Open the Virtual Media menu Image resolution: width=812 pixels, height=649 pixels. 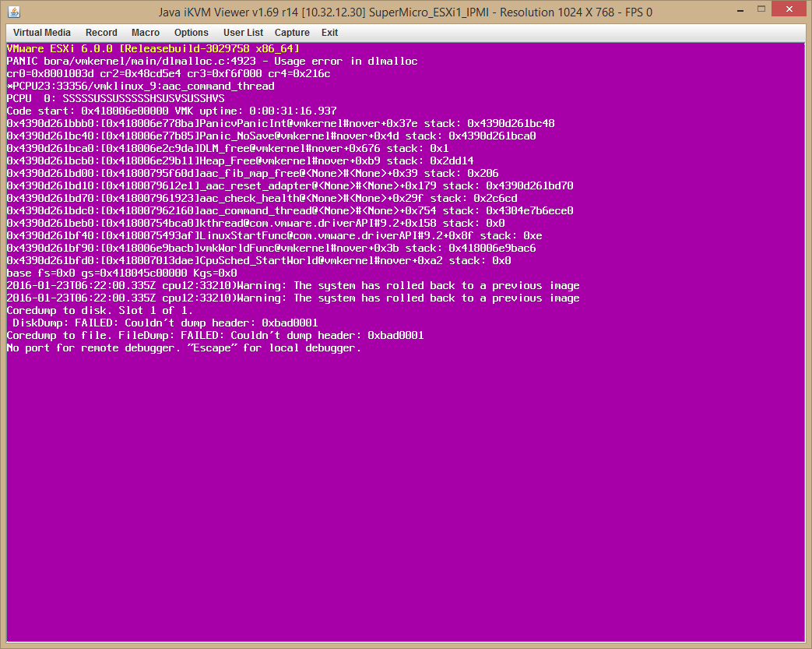(x=41, y=33)
